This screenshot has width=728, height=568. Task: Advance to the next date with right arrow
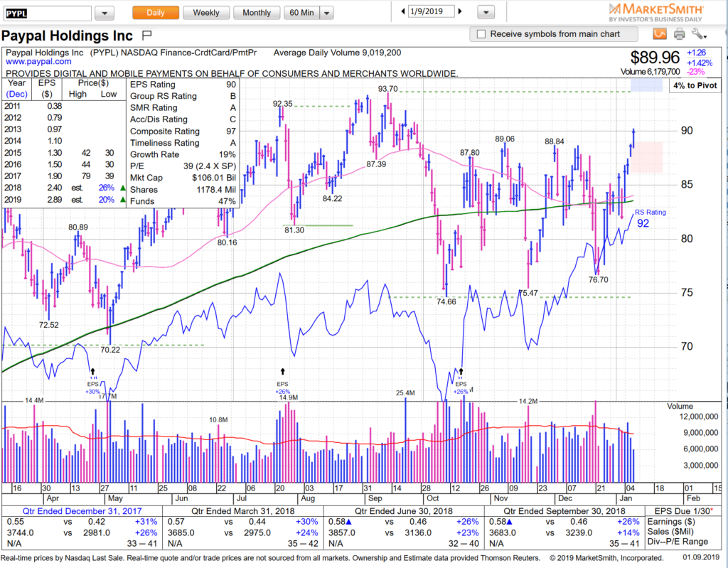tap(460, 11)
